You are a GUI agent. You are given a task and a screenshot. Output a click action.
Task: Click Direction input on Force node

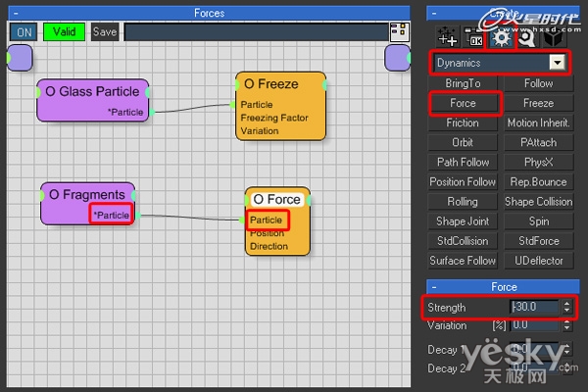point(269,246)
